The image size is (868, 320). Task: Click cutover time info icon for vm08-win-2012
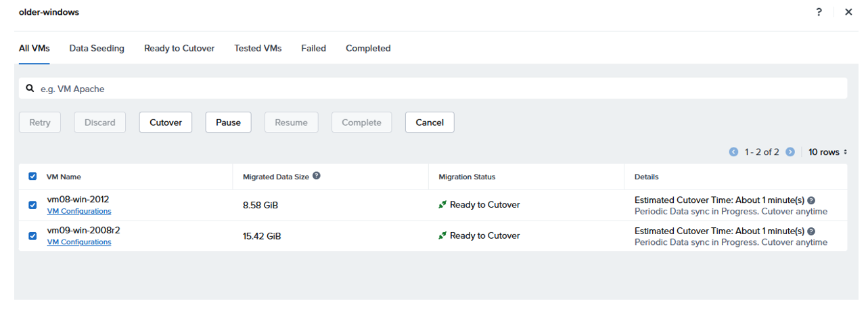811,200
